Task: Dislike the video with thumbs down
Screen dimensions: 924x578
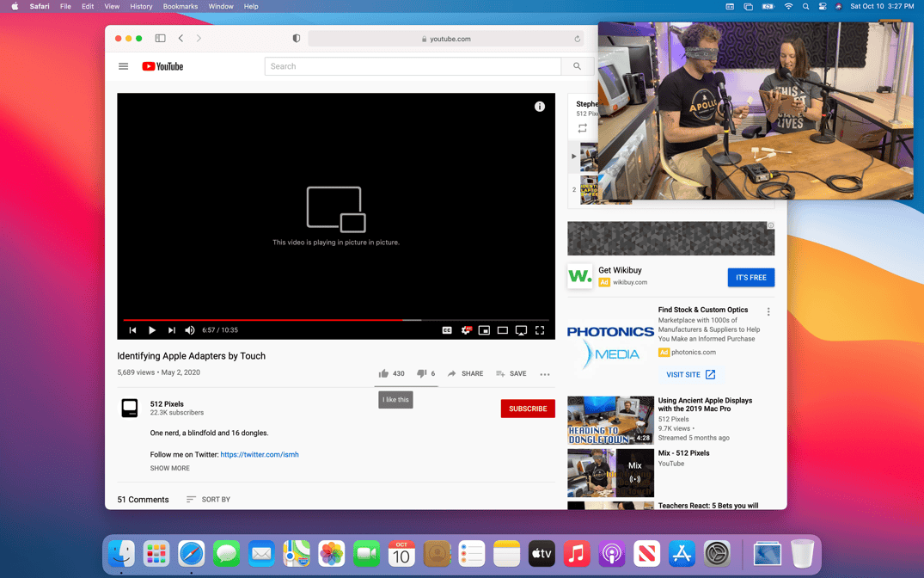Action: coord(425,373)
